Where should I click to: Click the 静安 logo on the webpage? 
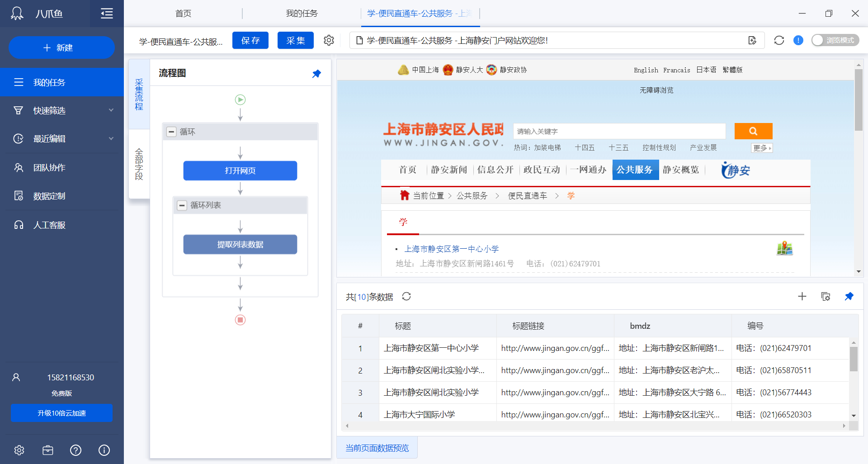click(736, 170)
